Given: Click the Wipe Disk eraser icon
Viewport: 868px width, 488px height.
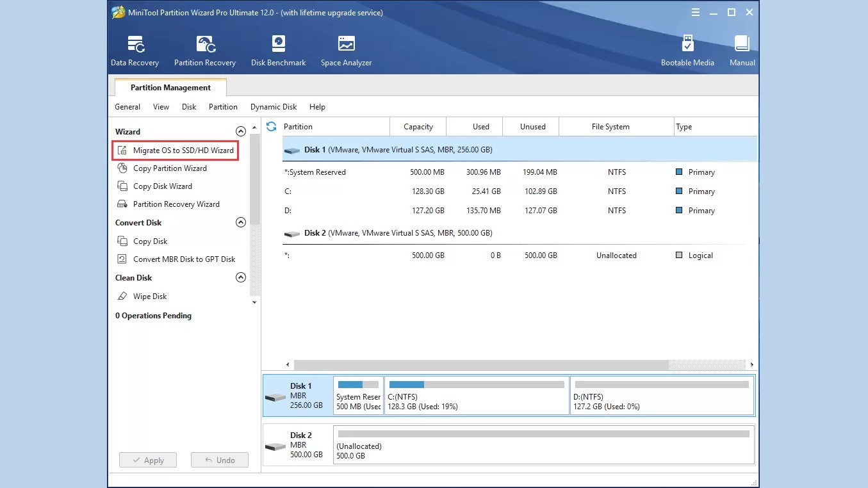Looking at the screenshot, I should click(x=122, y=297).
